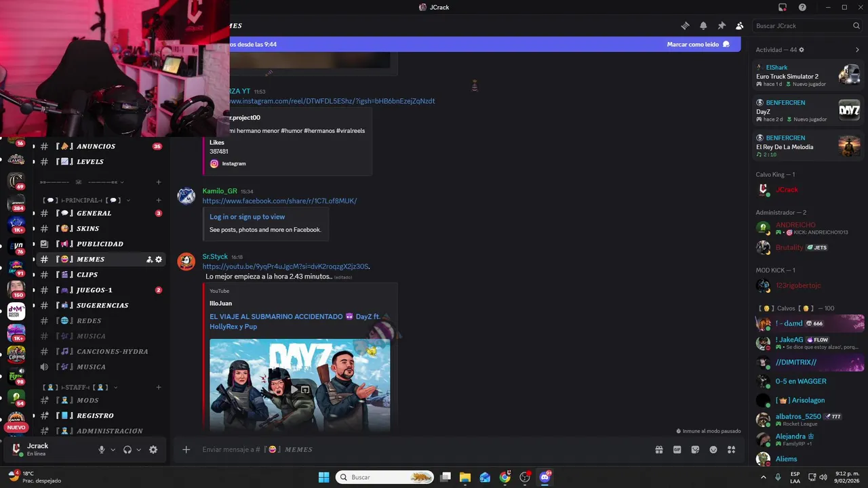Screen dimensions: 868x488
Task: Mark channel as read with Marcar como leído
Action: point(698,44)
